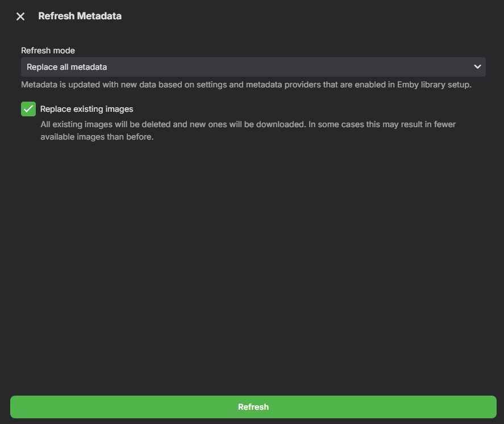Click the X icon beside the title
Image resolution: width=504 pixels, height=424 pixels.
coord(20,16)
